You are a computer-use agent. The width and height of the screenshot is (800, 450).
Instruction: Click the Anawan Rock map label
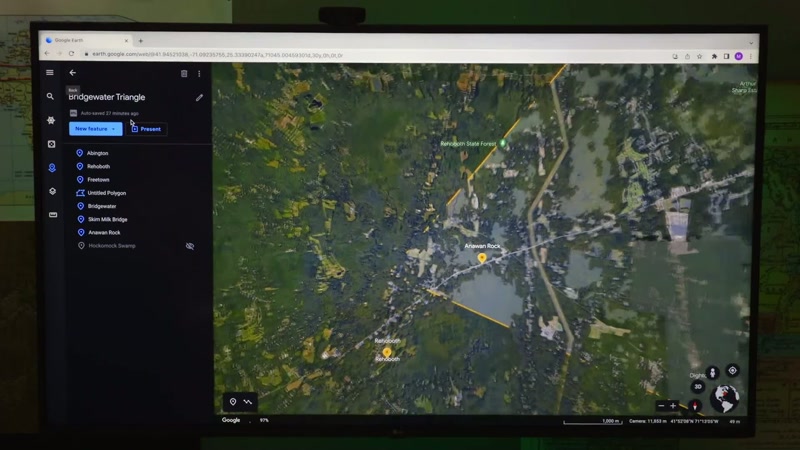[482, 246]
